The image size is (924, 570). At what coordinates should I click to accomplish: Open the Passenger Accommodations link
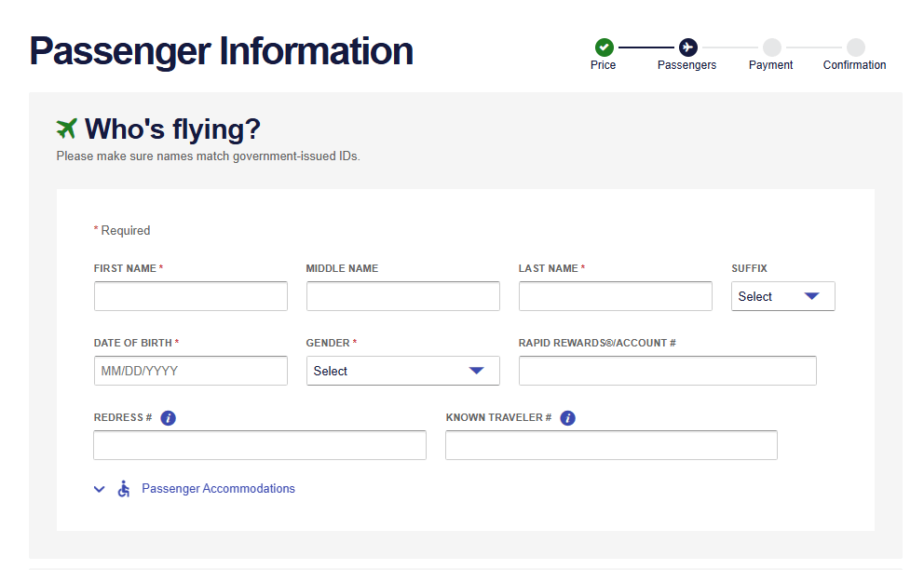click(218, 489)
